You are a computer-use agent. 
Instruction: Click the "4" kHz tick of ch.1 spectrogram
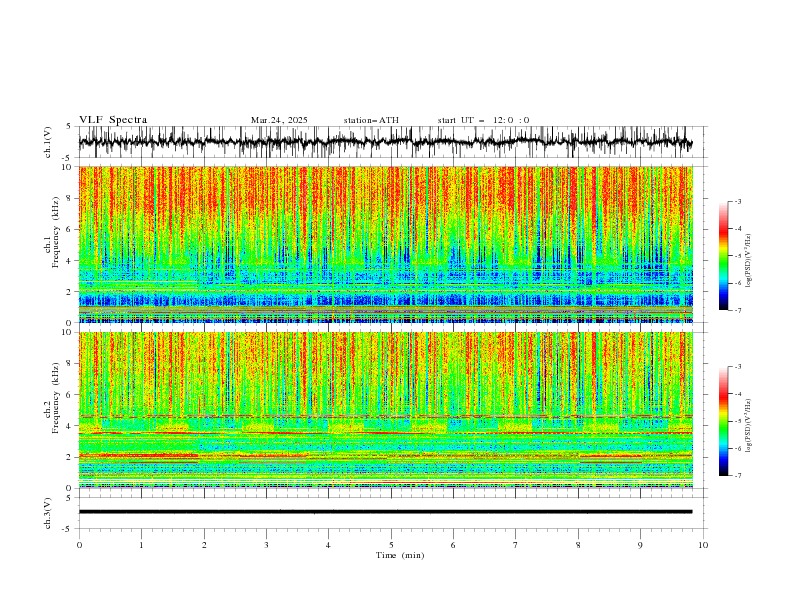point(69,261)
